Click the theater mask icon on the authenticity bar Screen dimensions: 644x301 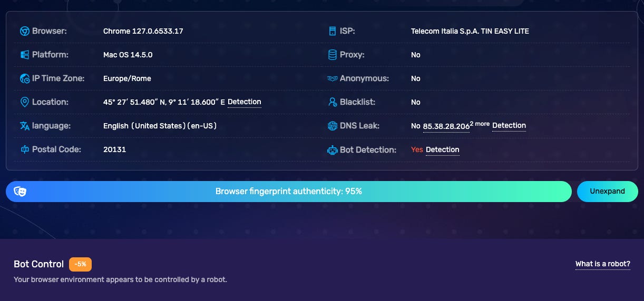pyautogui.click(x=21, y=192)
